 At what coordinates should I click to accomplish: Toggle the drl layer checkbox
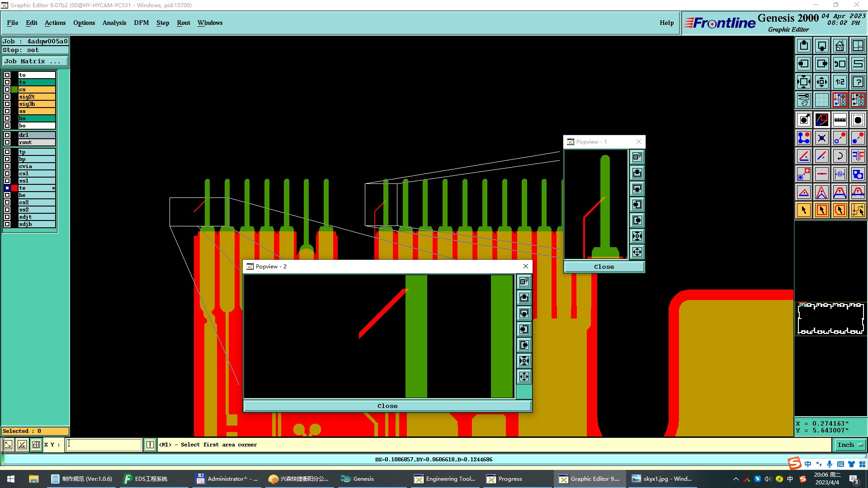7,135
